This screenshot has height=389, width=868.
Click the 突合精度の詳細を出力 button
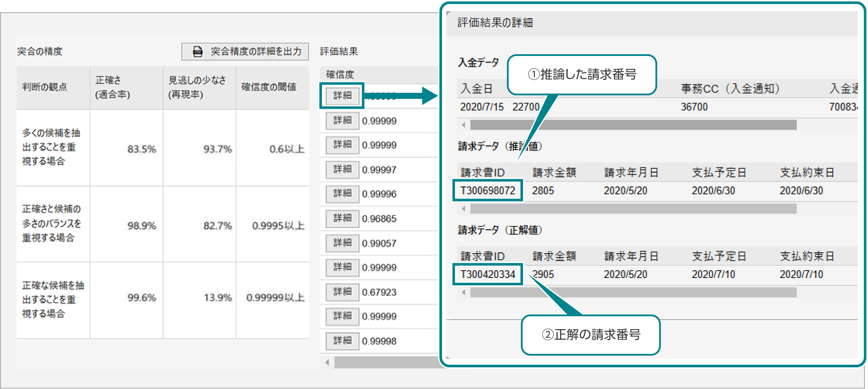245,52
